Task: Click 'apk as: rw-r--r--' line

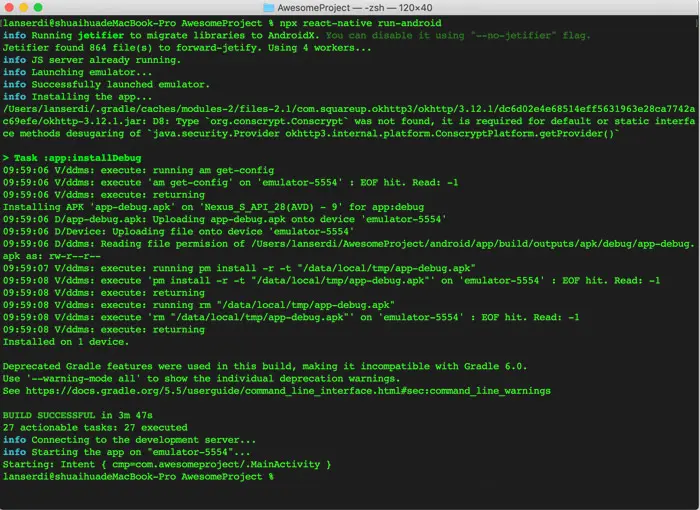Action: point(52,256)
